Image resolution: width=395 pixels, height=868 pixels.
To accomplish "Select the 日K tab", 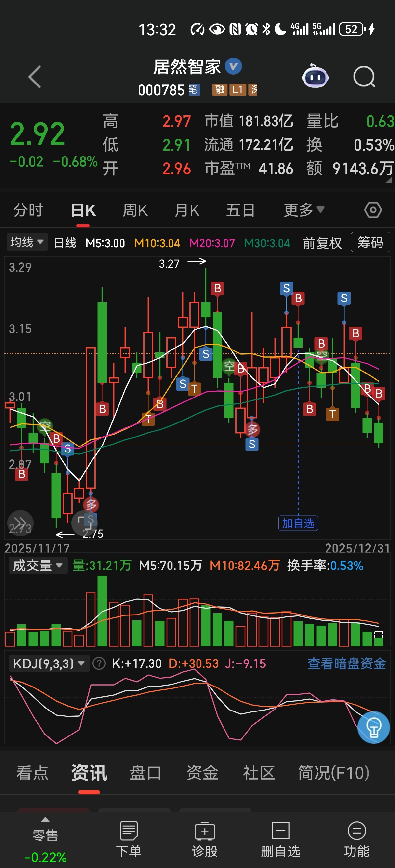I will click(x=83, y=210).
